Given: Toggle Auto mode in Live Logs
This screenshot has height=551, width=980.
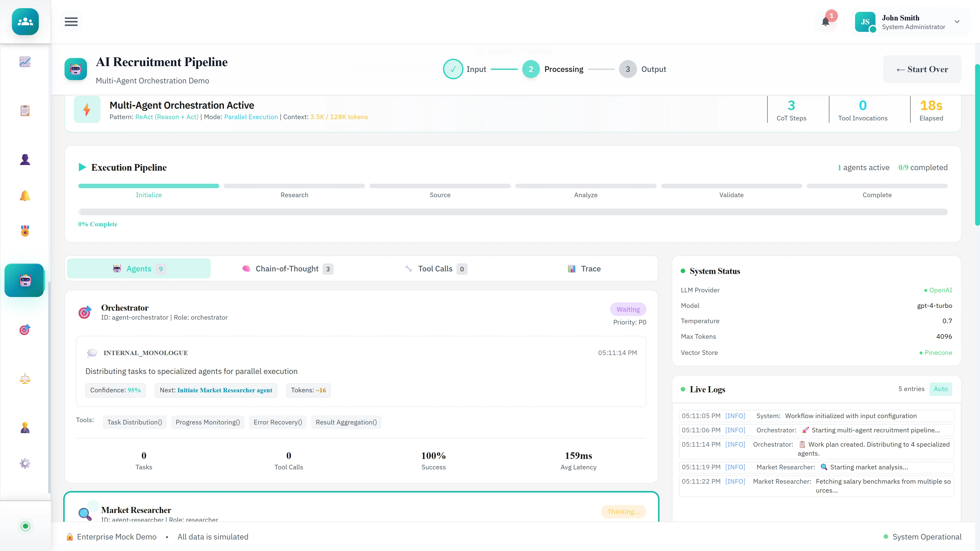Looking at the screenshot, I should tap(940, 389).
